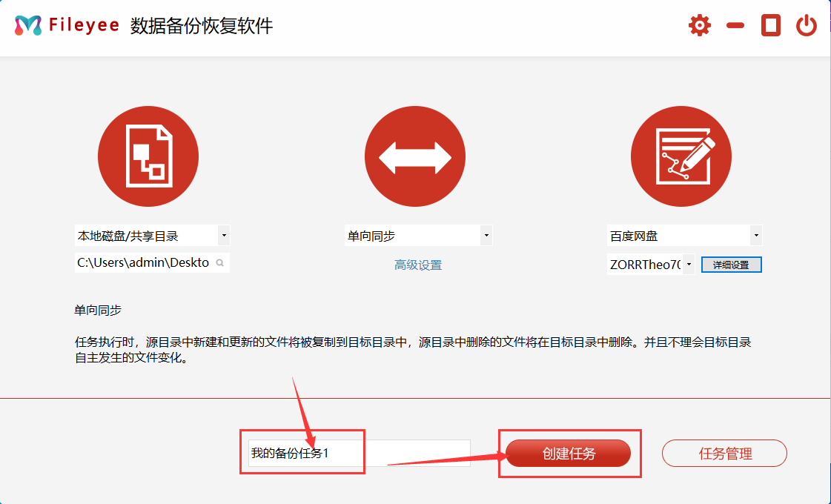Maximize the window with the square icon

point(771,26)
